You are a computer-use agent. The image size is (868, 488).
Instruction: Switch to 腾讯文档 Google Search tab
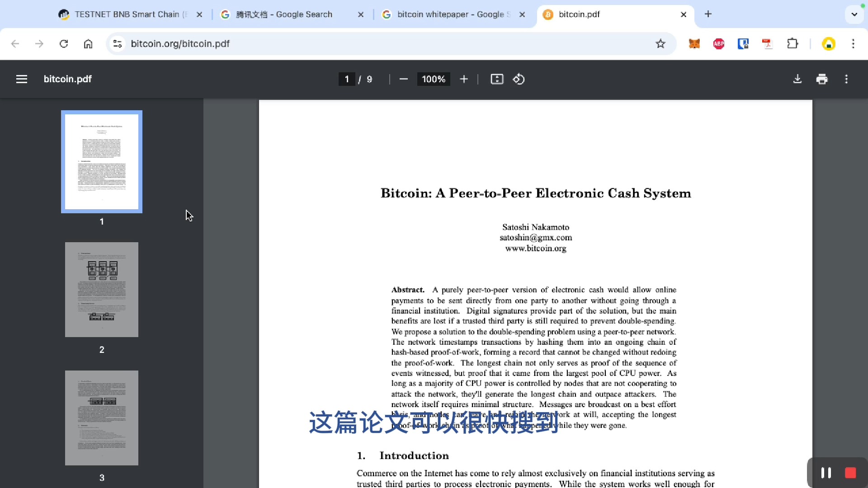292,14
